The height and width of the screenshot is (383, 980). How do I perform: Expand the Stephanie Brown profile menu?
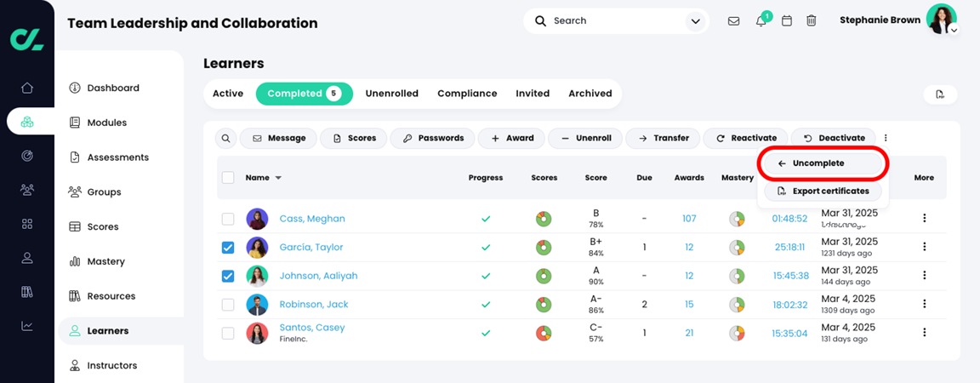point(954,30)
